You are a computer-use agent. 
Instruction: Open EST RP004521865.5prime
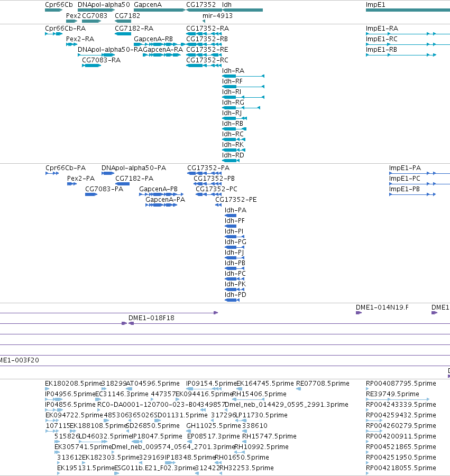(x=401, y=447)
